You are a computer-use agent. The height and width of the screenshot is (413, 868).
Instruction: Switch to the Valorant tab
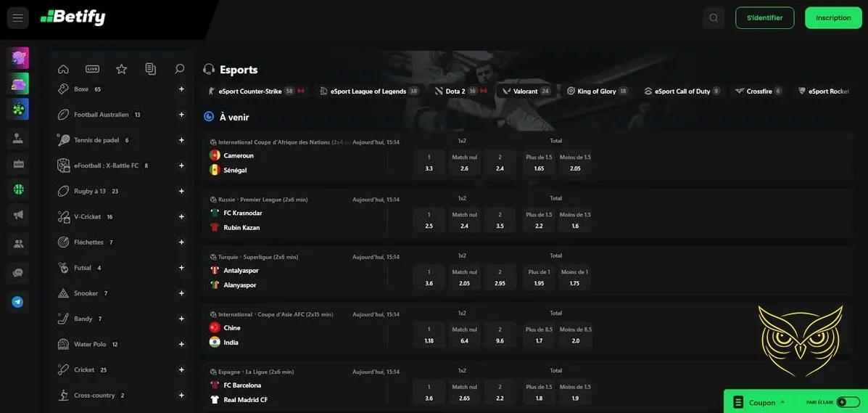[x=526, y=91]
